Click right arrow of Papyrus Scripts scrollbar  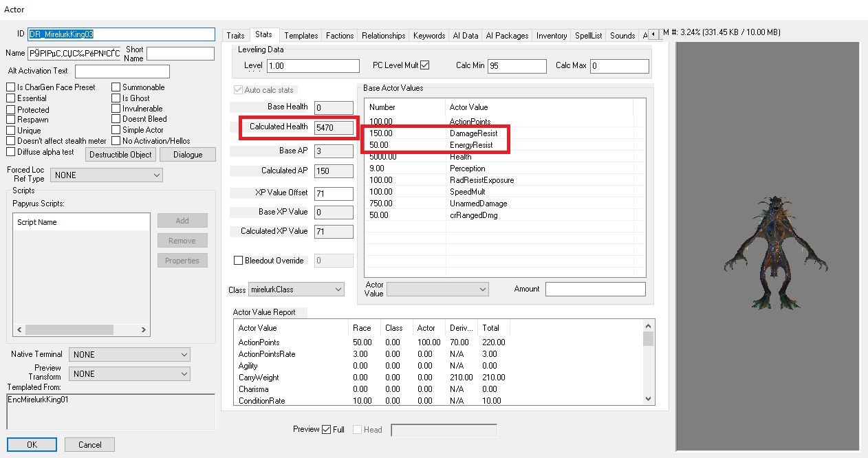[x=143, y=330]
